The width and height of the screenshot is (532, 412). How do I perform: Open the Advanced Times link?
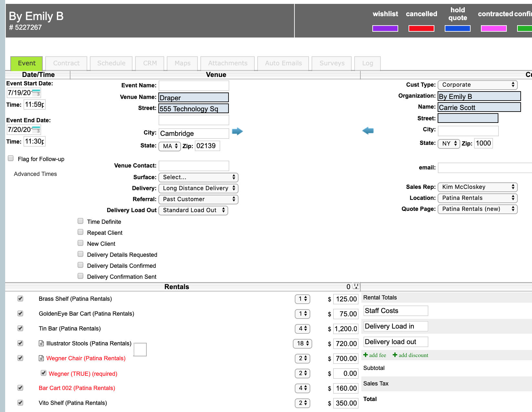point(35,174)
